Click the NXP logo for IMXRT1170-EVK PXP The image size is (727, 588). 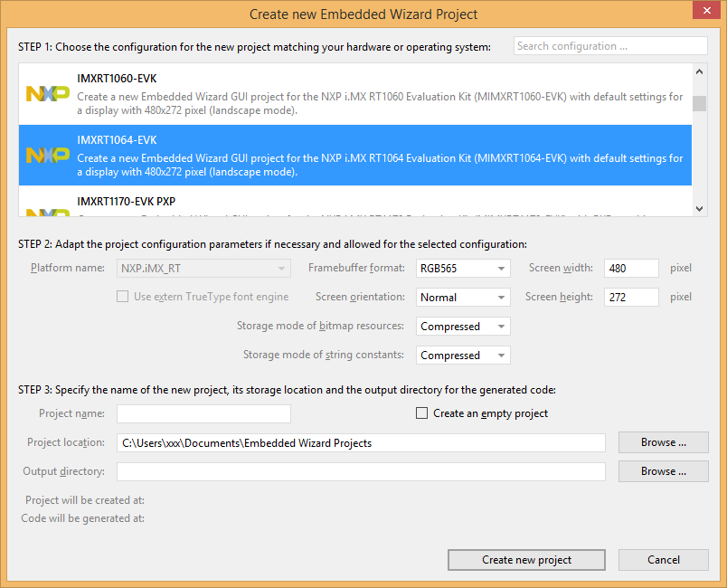(47, 212)
